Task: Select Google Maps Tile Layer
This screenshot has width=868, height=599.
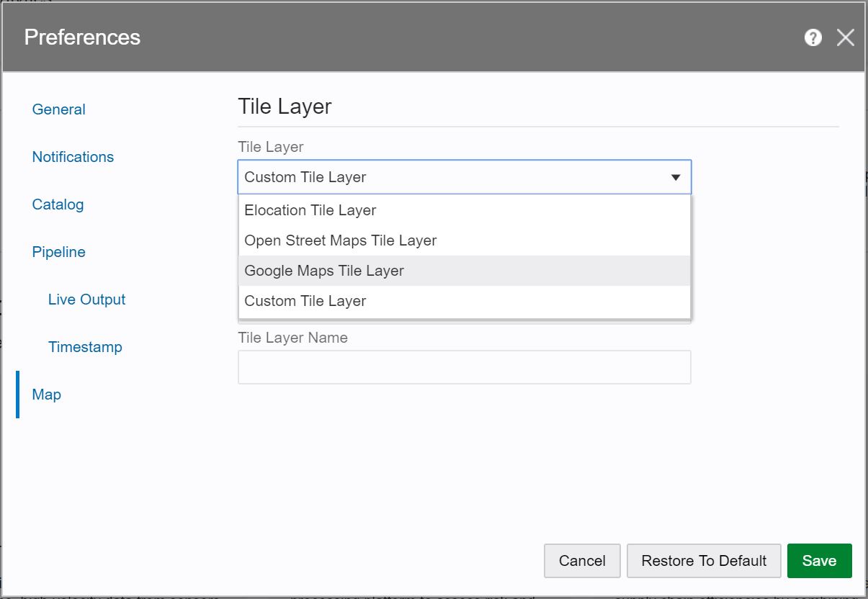Action: (x=324, y=271)
